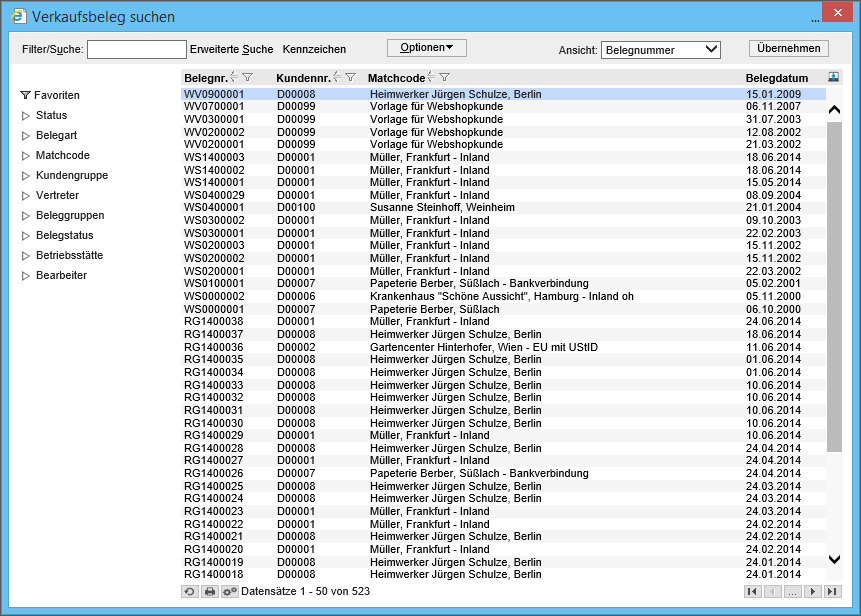The image size is (861, 616).
Task: Select row WS0100001 Papeterie Berber
Action: pos(504,283)
